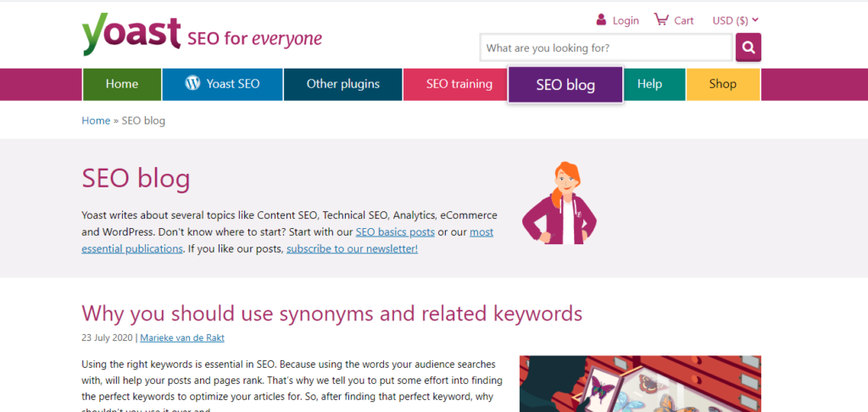The image size is (868, 412).
Task: Focus the 'What are you looking for?' search field
Action: [605, 47]
